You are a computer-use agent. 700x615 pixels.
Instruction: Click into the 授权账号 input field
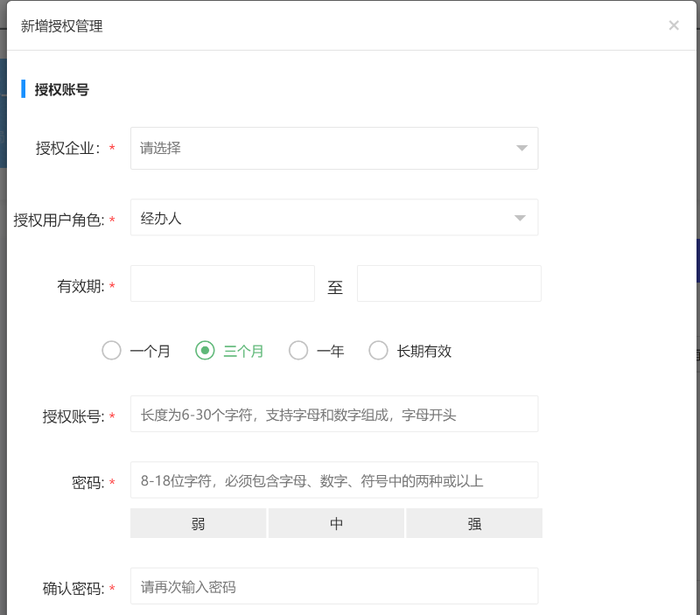[334, 414]
